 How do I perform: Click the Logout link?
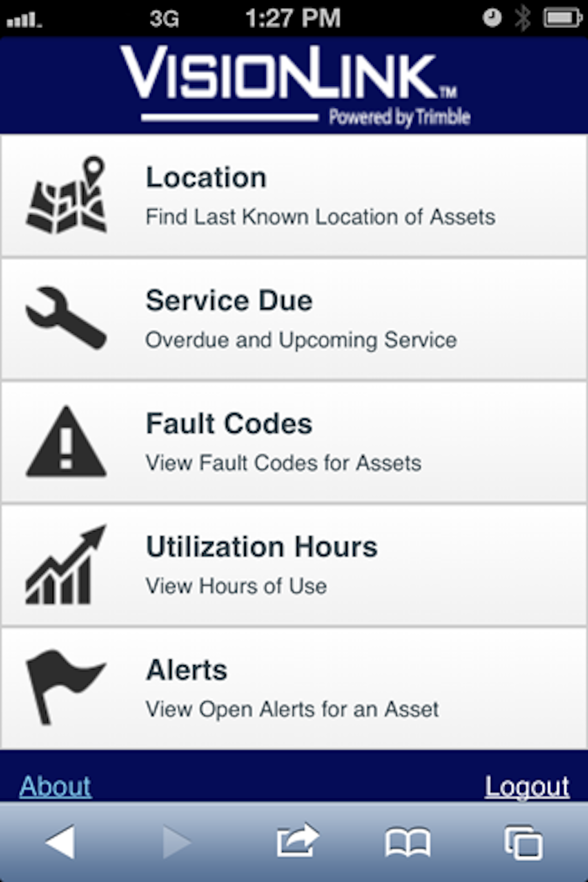527,786
